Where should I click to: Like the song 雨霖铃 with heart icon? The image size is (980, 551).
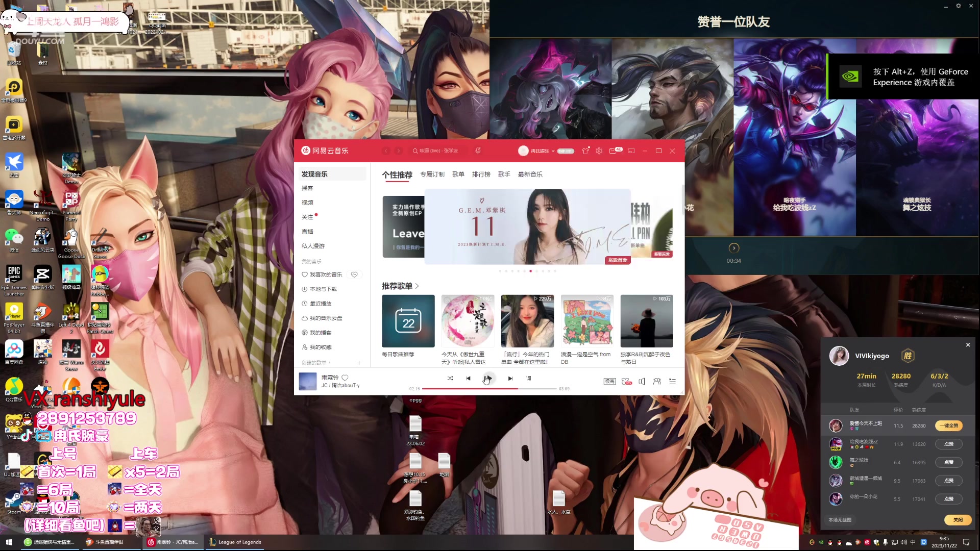point(345,378)
